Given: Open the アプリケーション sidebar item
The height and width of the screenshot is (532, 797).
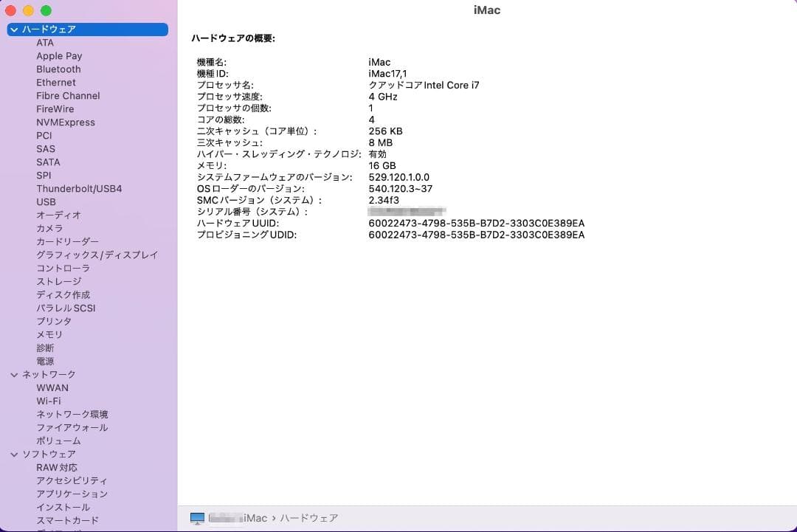Looking at the screenshot, I should point(72,494).
